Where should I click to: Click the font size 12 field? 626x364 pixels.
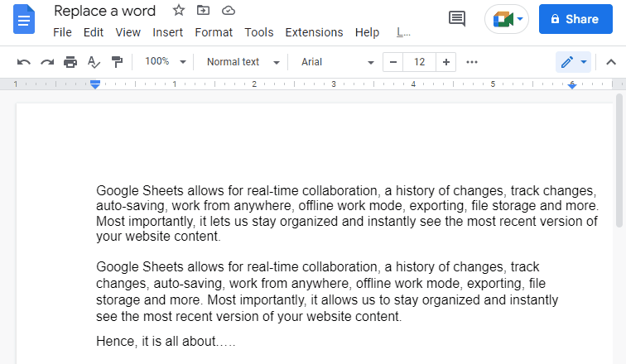[419, 62]
